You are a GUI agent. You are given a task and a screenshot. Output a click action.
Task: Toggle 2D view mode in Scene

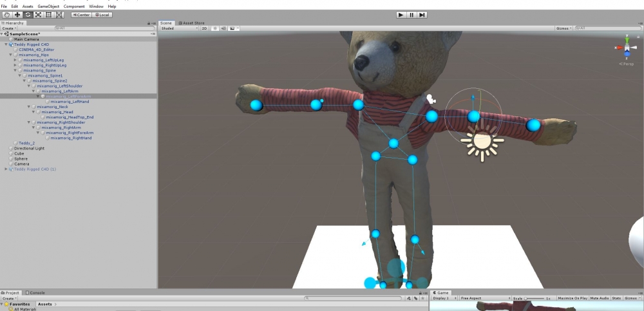pos(204,28)
